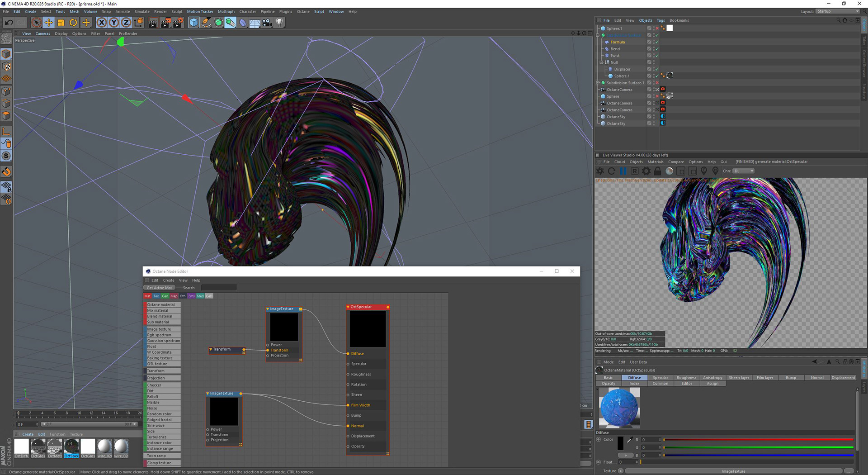The width and height of the screenshot is (868, 475).
Task: Collapse the Null object in Object Manager
Action: (x=601, y=62)
